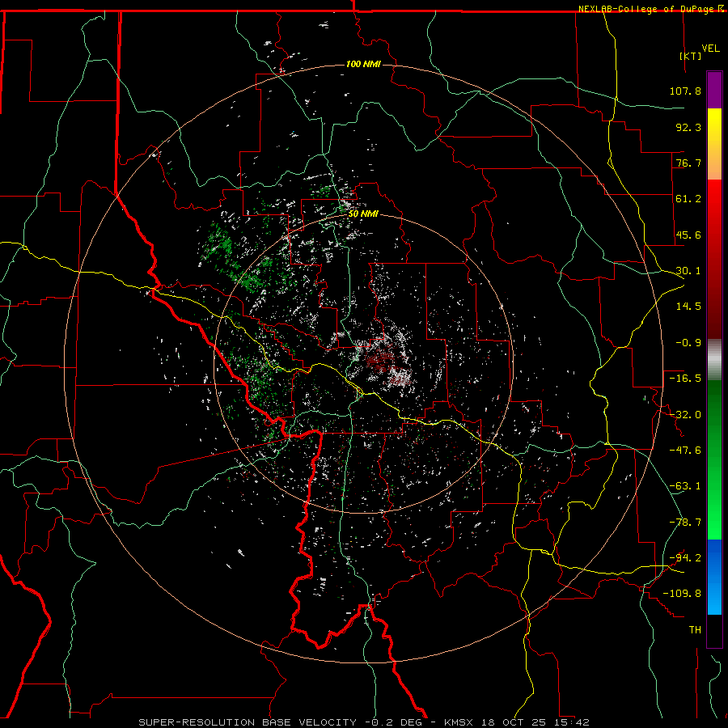This screenshot has width=728, height=728.
Task: Click the [KT] units label
Action: pos(691,56)
